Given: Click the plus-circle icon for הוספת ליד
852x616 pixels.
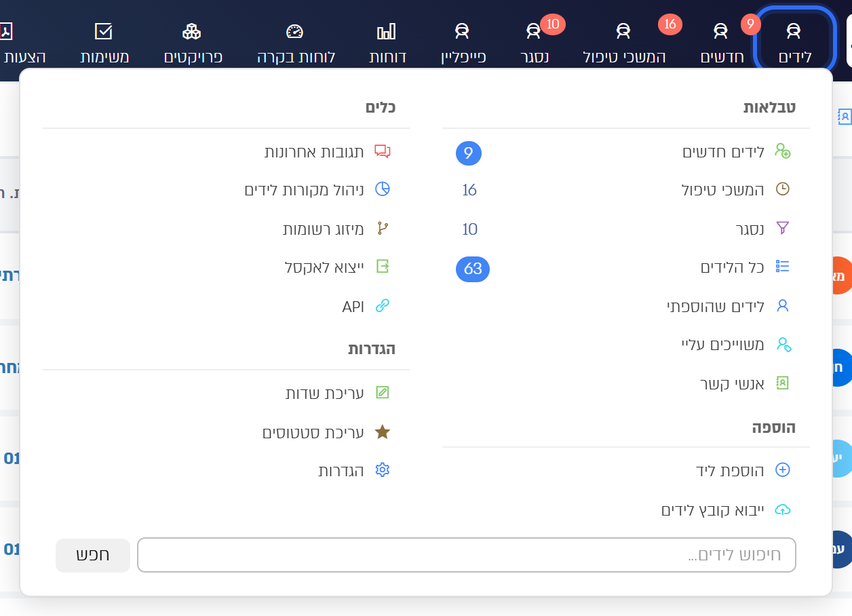Looking at the screenshot, I should coord(783,470).
